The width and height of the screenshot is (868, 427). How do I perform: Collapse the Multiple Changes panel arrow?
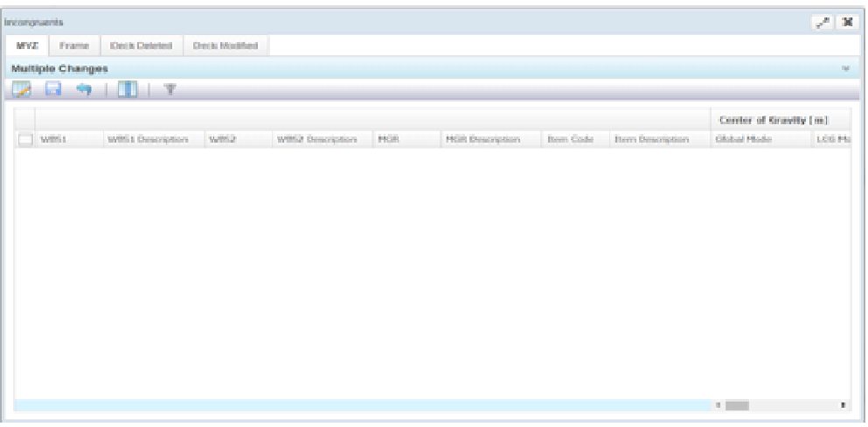[x=846, y=68]
